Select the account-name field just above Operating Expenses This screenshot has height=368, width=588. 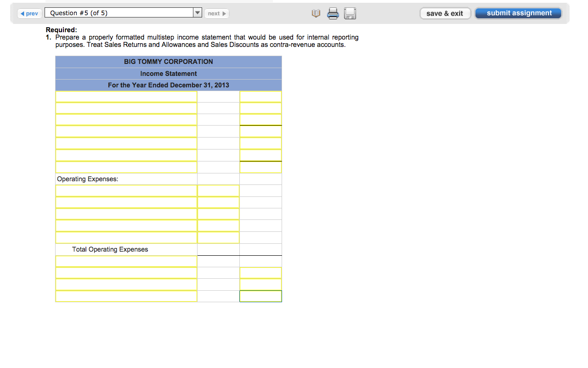(x=126, y=167)
